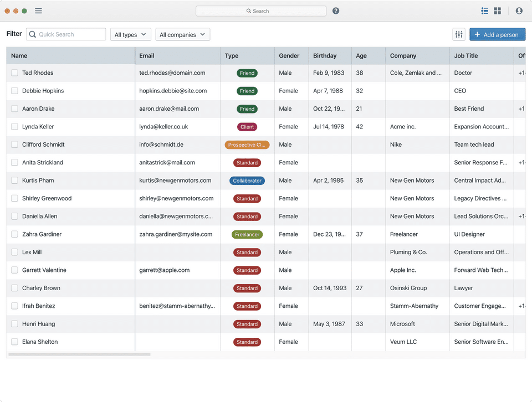Sort by the Email column header
This screenshot has height=402, width=532.
pyautogui.click(x=177, y=55)
